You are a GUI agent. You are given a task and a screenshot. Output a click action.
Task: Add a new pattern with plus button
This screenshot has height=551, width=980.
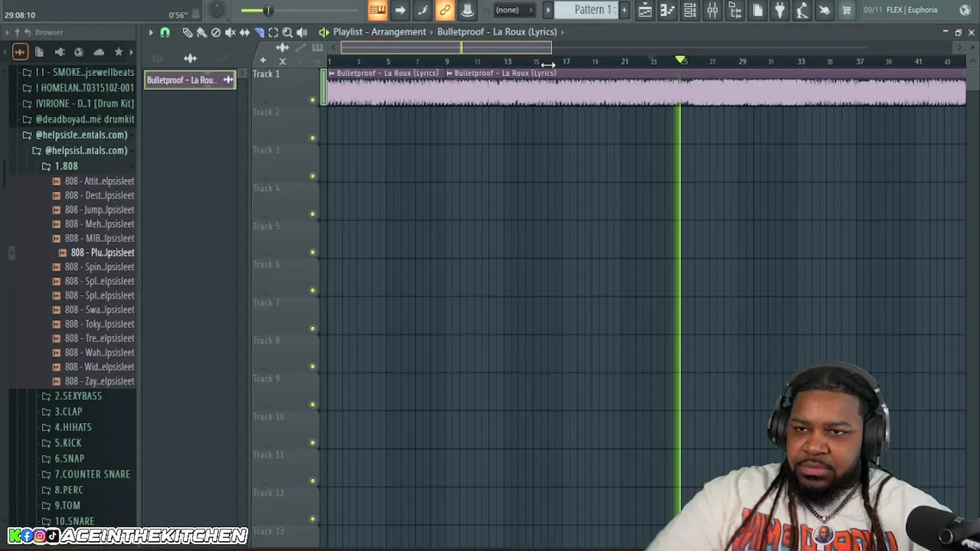click(x=624, y=10)
